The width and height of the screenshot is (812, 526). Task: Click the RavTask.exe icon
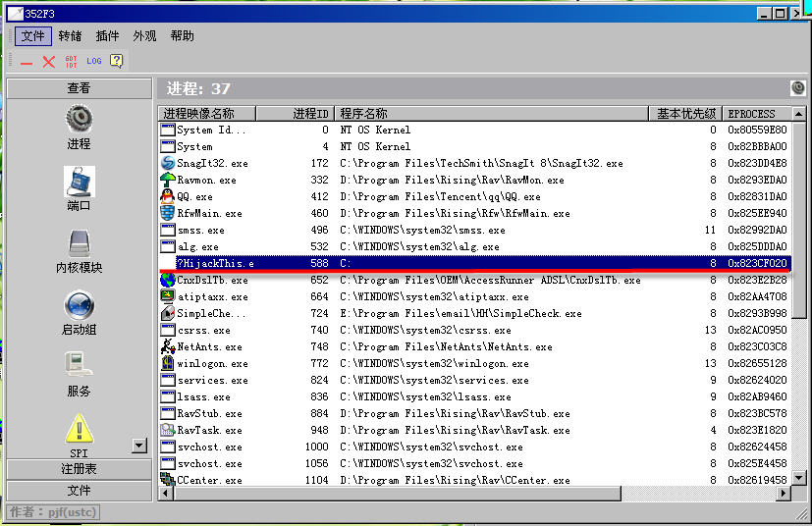(x=168, y=430)
